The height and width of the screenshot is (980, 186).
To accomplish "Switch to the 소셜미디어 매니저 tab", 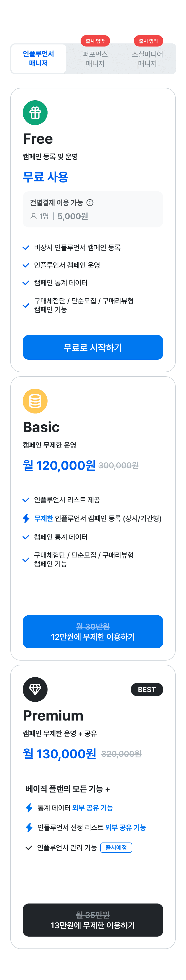I will point(148,59).
